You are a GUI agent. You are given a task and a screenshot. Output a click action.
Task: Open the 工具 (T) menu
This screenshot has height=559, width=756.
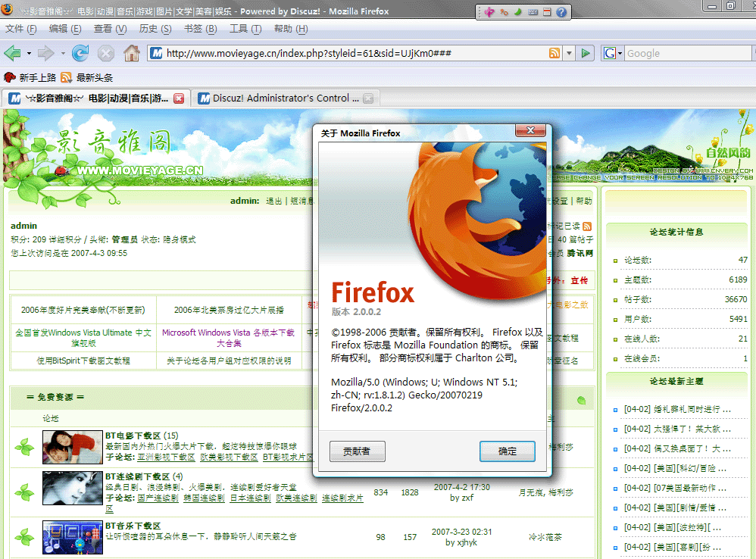(x=245, y=29)
